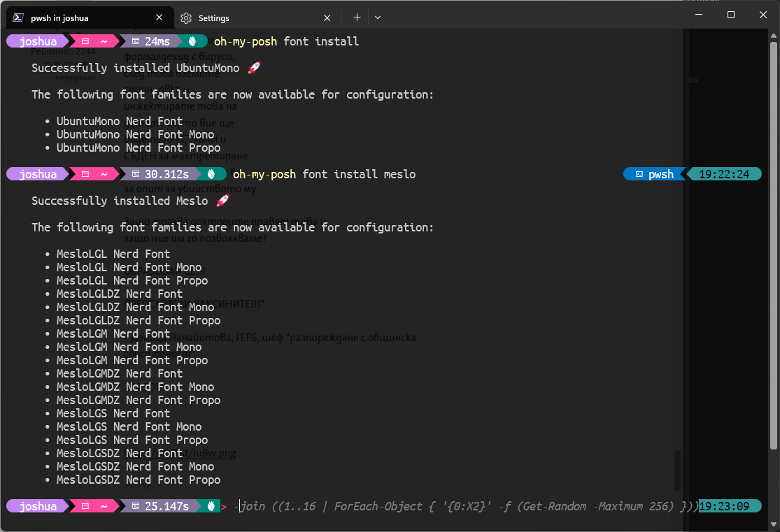Click the '30.312s' execution time segment
780x532 pixels.
coord(160,174)
